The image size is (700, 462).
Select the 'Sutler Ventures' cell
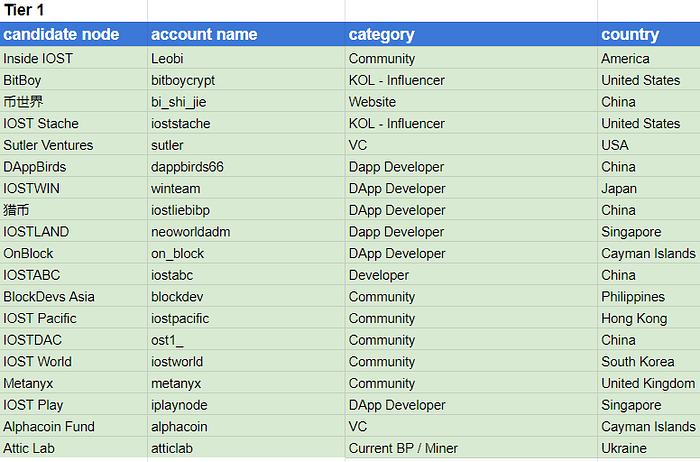click(x=74, y=145)
